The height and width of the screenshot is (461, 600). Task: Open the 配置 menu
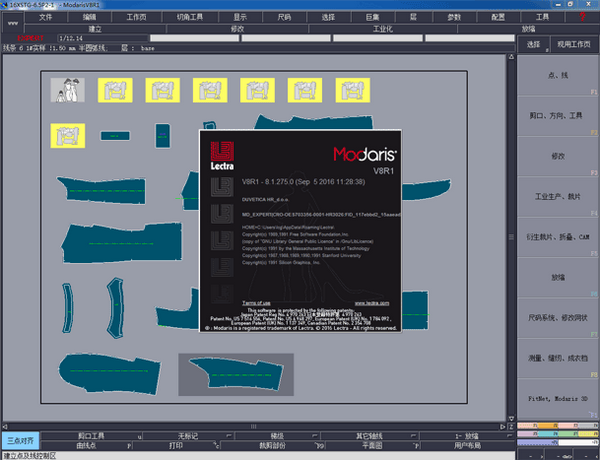498,17
